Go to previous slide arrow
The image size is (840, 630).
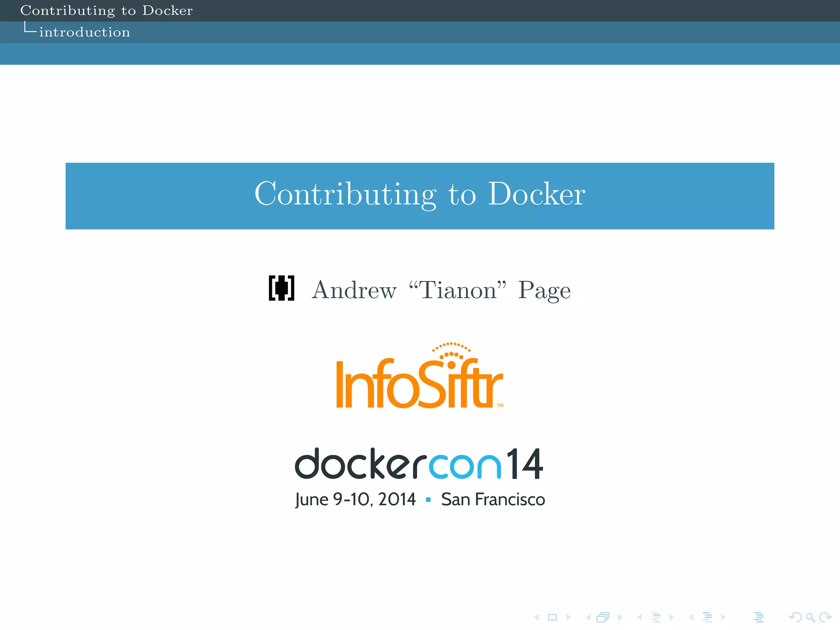point(536,617)
